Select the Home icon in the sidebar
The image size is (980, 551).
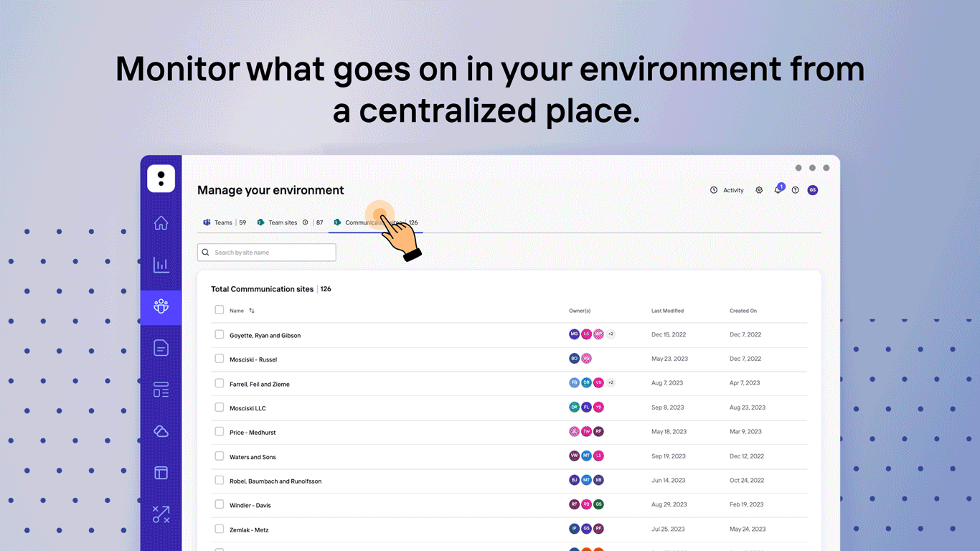pos(161,223)
